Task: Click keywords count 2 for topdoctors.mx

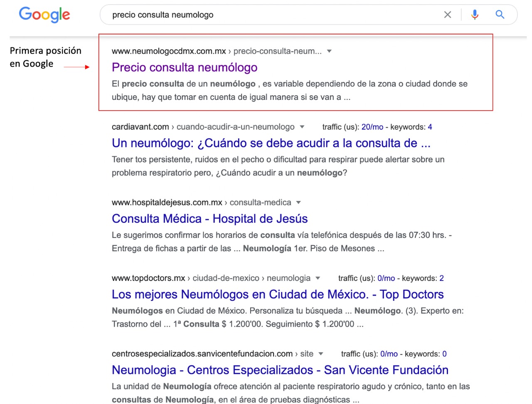Action: [x=441, y=278]
